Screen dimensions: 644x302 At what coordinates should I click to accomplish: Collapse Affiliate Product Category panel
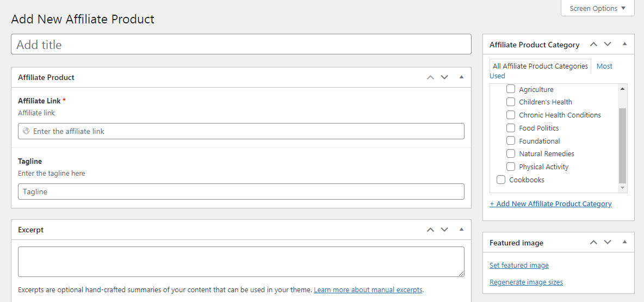pos(625,44)
